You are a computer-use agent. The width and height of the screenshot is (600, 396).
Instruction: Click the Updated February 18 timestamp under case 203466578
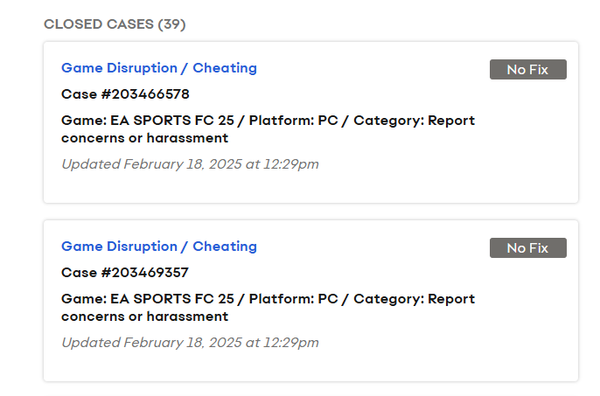pyautogui.click(x=190, y=164)
